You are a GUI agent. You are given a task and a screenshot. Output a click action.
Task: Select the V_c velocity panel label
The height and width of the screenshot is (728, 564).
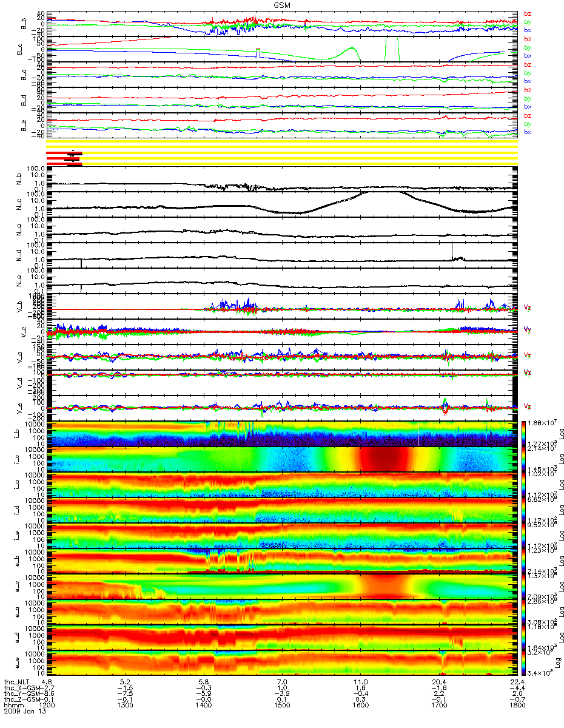(x=25, y=332)
